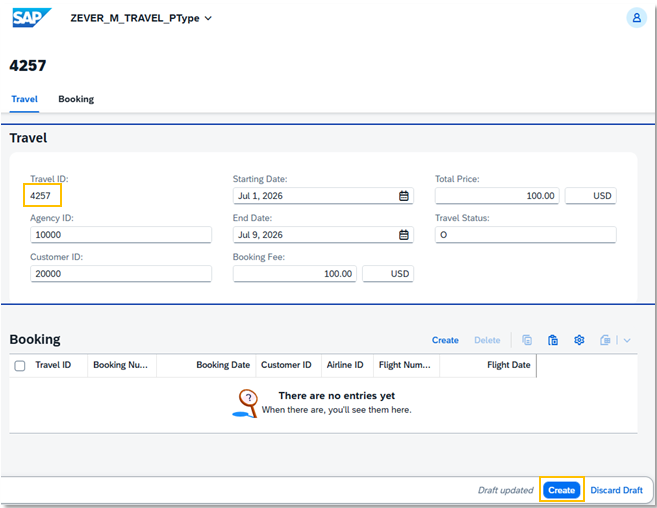
Task: Click the Booking section heading
Action: tap(35, 339)
